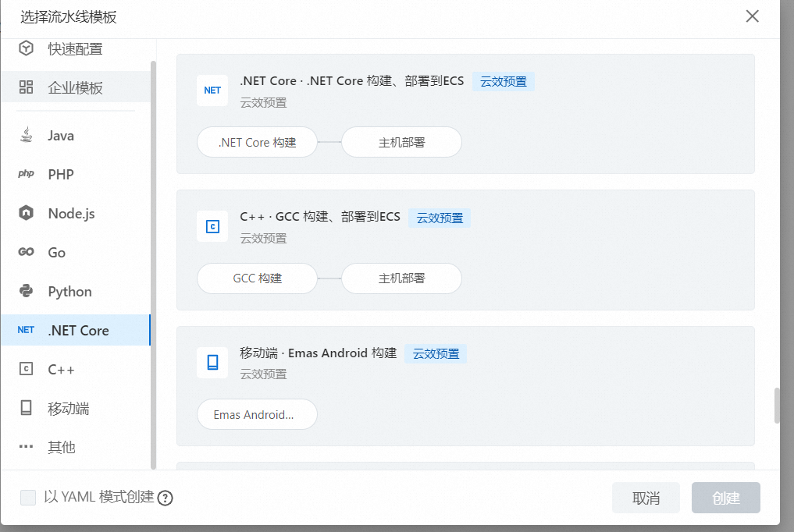The width and height of the screenshot is (794, 532).
Task: Click gray 云效预置 subtitle under .NET Core title
Action: tap(263, 103)
